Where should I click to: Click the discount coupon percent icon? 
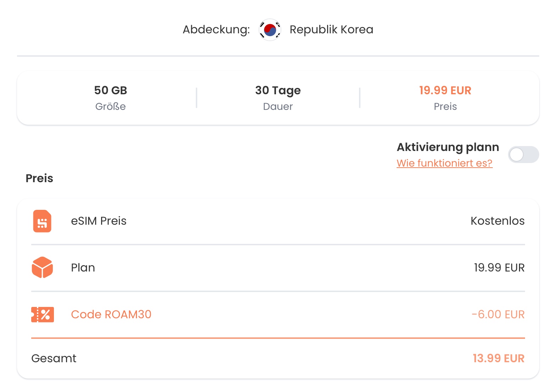pos(42,314)
